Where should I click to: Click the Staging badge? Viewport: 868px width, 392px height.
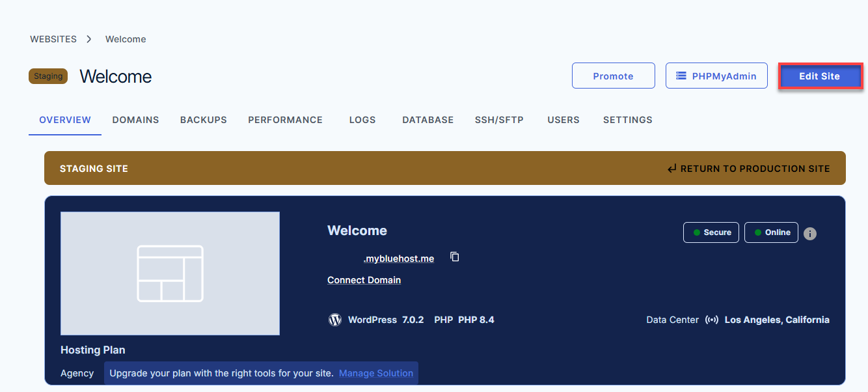pyautogui.click(x=48, y=76)
